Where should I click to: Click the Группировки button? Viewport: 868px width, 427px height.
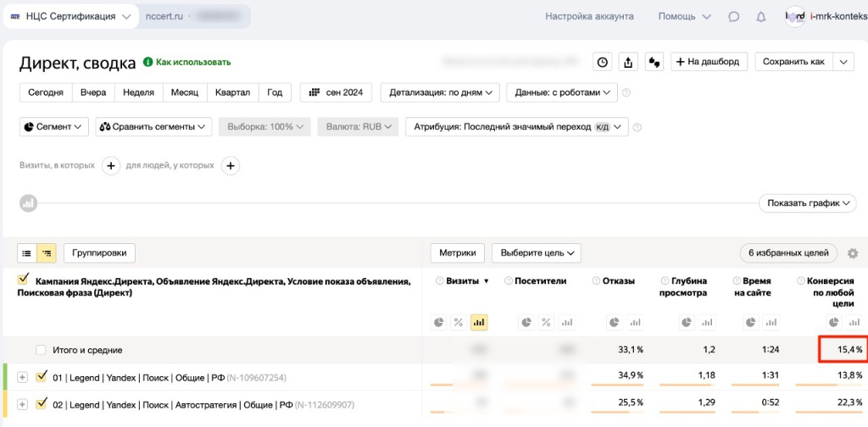99,252
